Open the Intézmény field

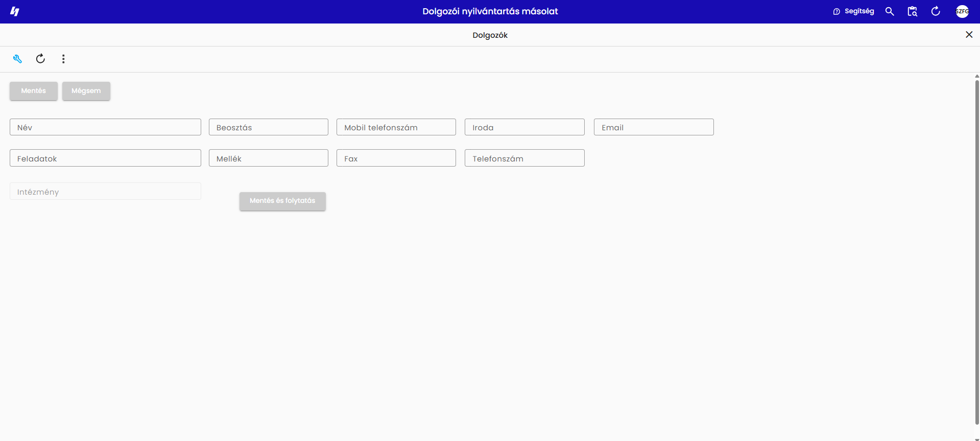click(105, 191)
